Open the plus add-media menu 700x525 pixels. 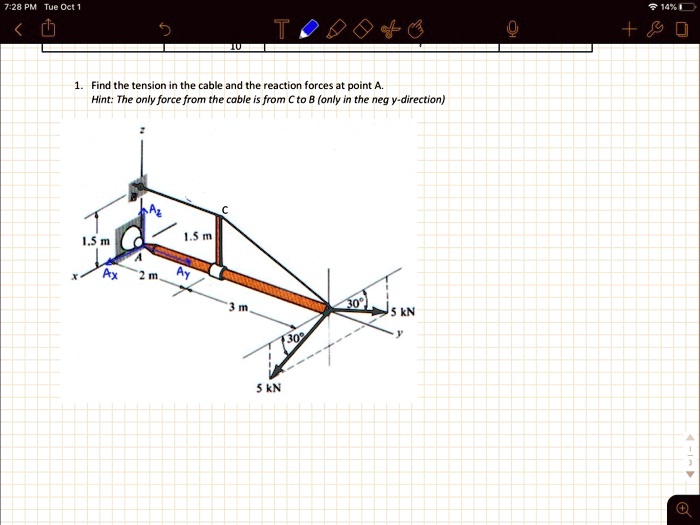629,29
